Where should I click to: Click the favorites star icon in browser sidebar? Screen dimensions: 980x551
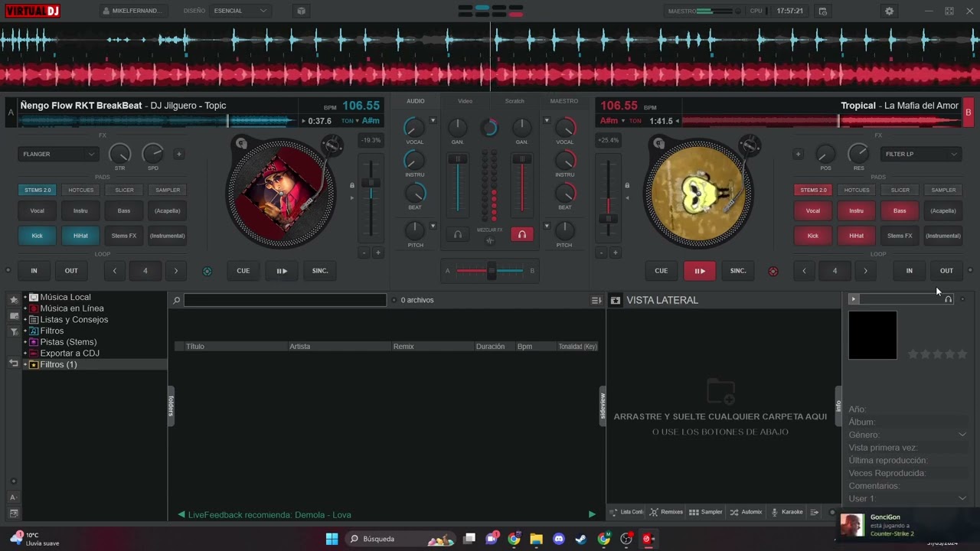pyautogui.click(x=14, y=300)
